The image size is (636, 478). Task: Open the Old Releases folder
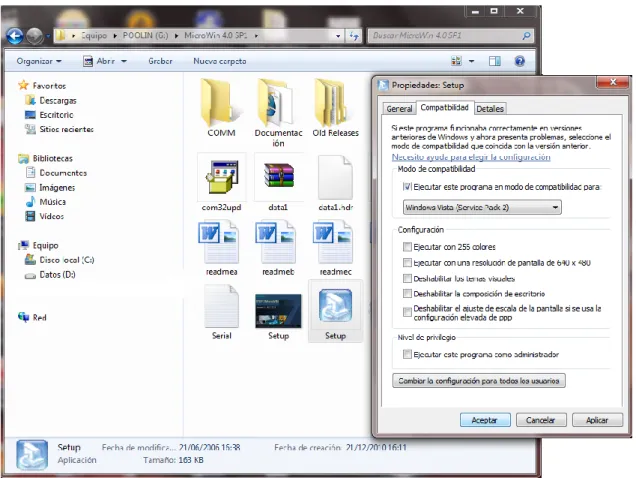[x=335, y=108]
